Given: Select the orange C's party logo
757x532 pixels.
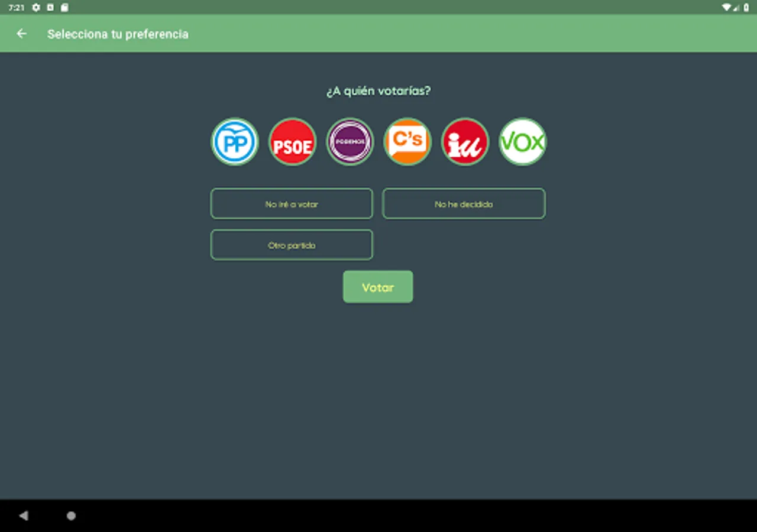Looking at the screenshot, I should 407,142.
